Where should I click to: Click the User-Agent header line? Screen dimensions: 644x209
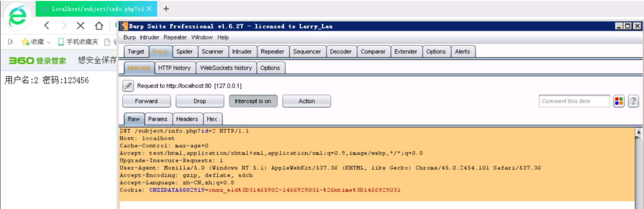pos(330,168)
